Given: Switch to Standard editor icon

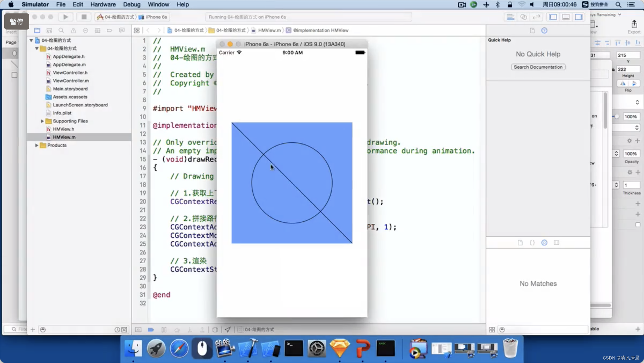Looking at the screenshot, I should [510, 17].
